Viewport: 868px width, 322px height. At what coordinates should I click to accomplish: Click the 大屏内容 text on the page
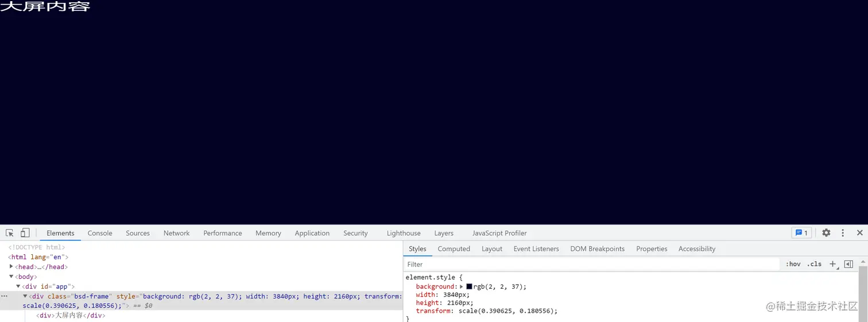click(45, 6)
